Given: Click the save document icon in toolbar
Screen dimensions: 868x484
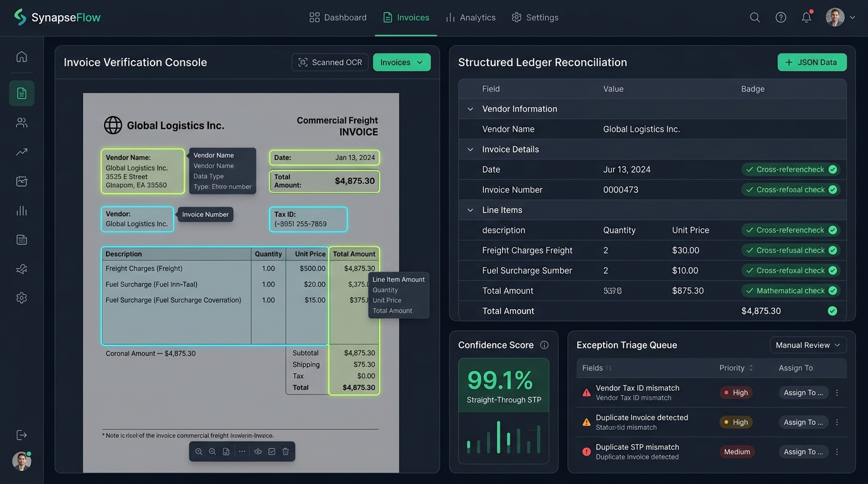Looking at the screenshot, I should pyautogui.click(x=226, y=452).
